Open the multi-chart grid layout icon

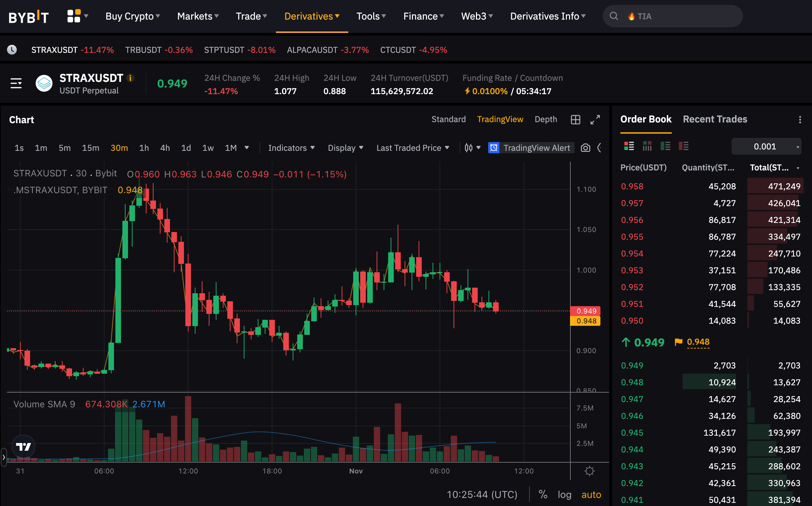(x=576, y=120)
